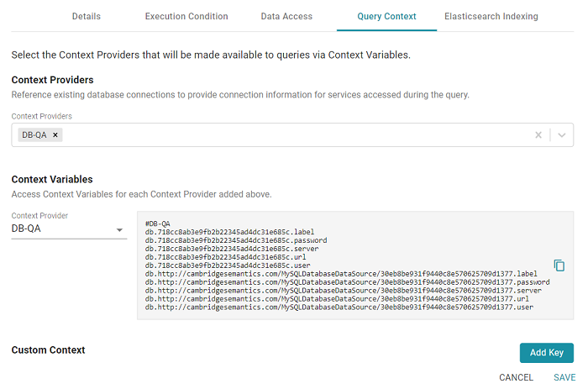
Task: Expand the Context Providers dropdown chevron
Action: coord(562,134)
